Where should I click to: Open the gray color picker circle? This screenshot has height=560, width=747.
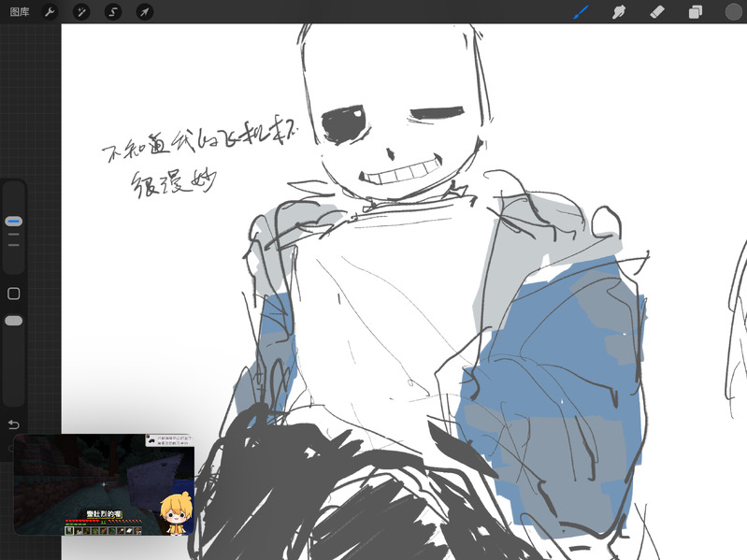pos(734,12)
